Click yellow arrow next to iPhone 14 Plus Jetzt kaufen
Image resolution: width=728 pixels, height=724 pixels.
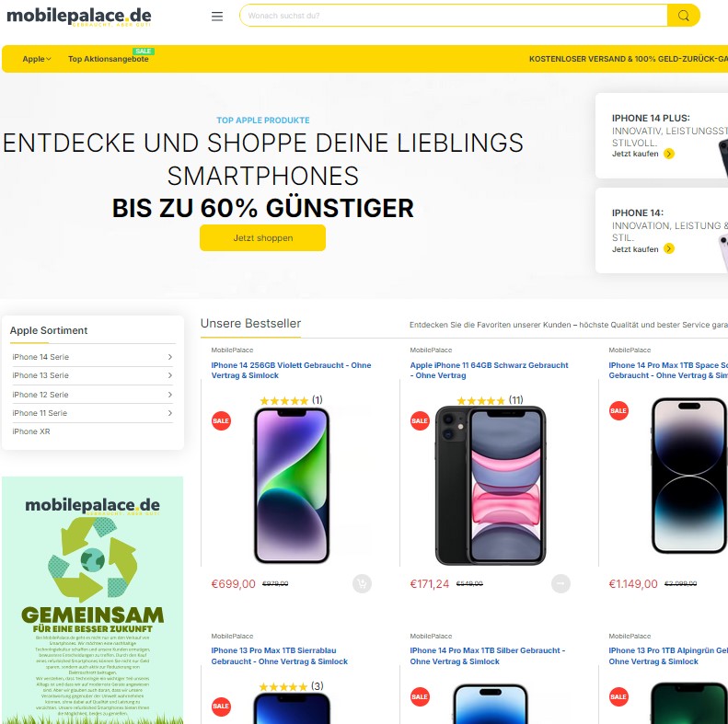[x=668, y=154]
